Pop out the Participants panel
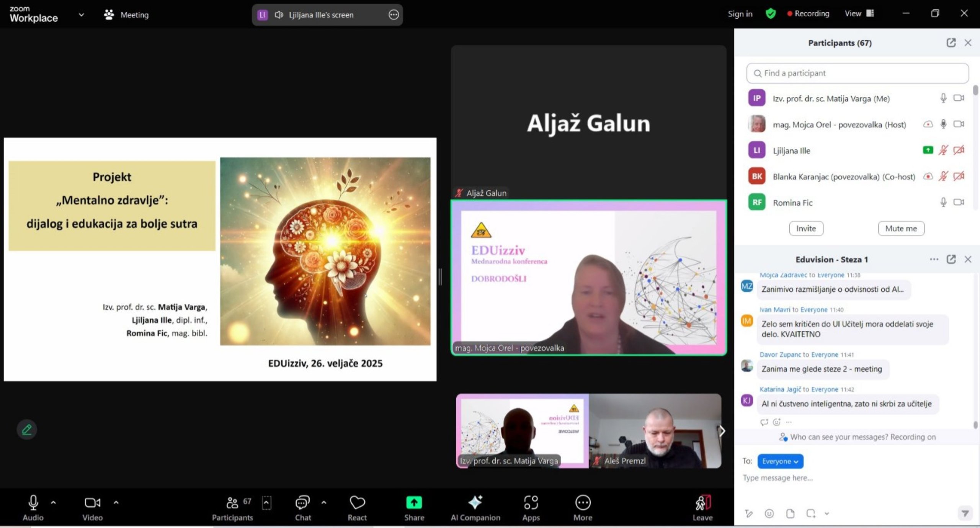The height and width of the screenshot is (528, 980). 951,43
